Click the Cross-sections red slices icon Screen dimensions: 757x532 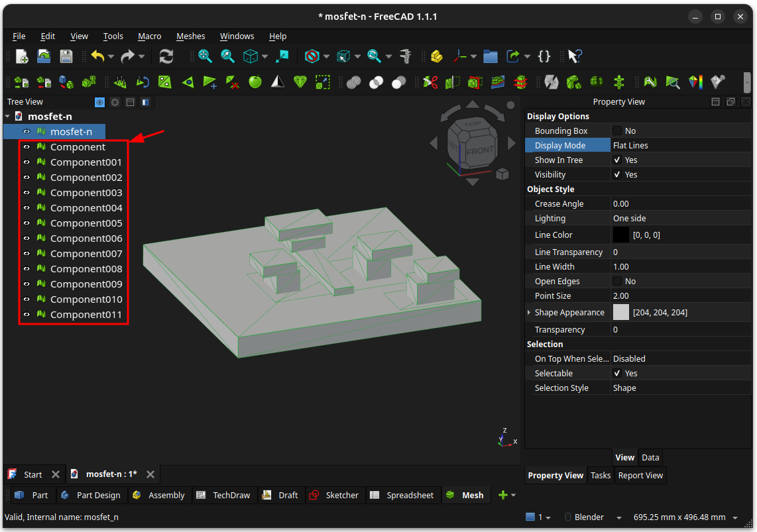click(x=520, y=82)
